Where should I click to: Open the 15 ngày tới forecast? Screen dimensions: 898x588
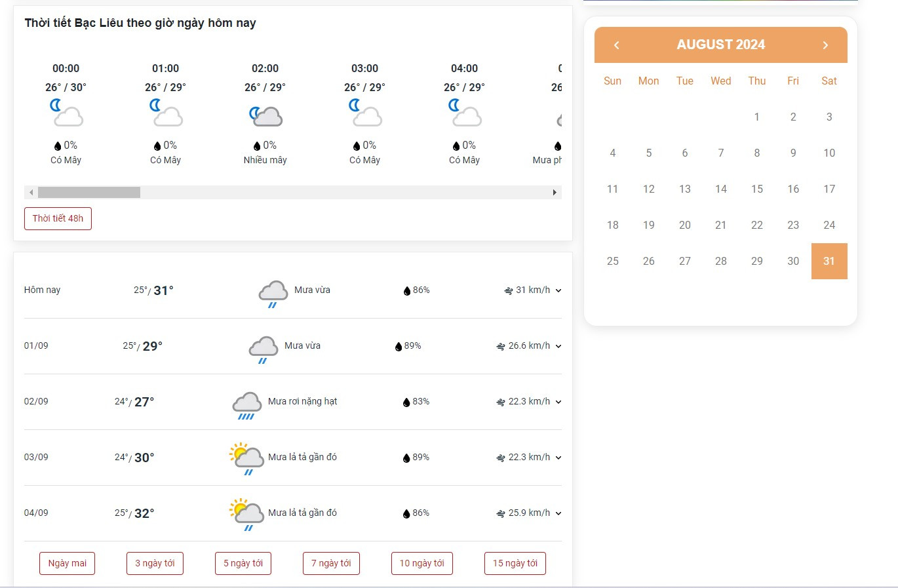(x=515, y=563)
